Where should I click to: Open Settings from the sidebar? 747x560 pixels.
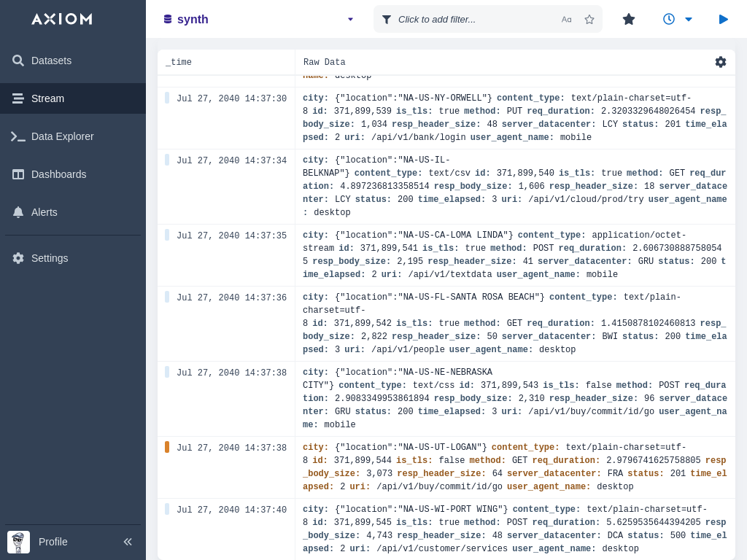[x=50, y=258]
